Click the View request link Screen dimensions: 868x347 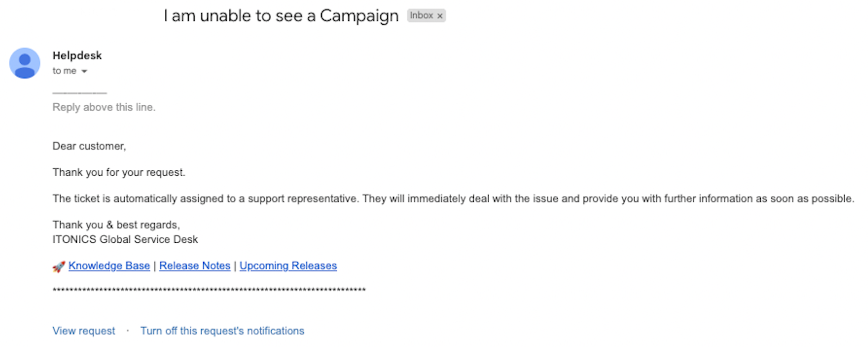(84, 331)
